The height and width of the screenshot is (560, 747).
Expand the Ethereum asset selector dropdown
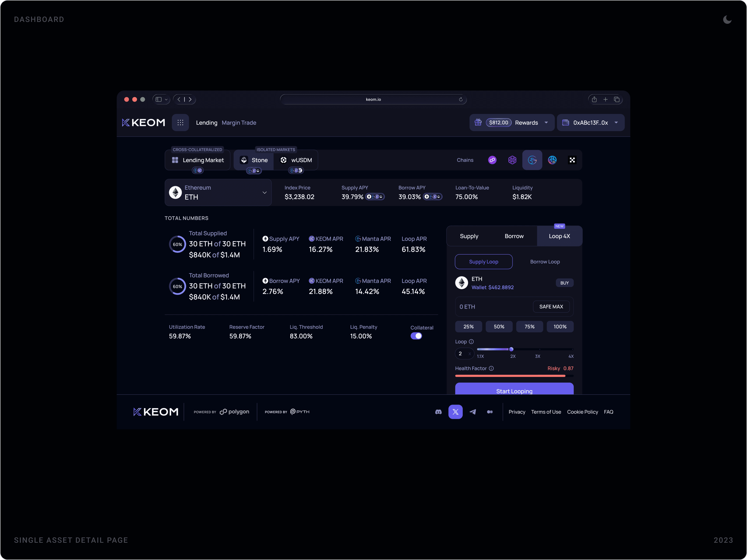click(x=264, y=192)
